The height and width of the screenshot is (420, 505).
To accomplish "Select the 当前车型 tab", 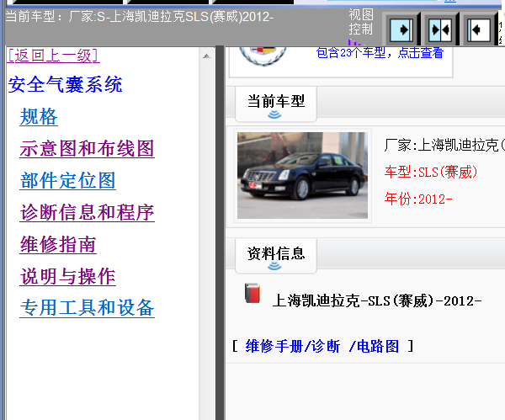I will coord(276,104).
